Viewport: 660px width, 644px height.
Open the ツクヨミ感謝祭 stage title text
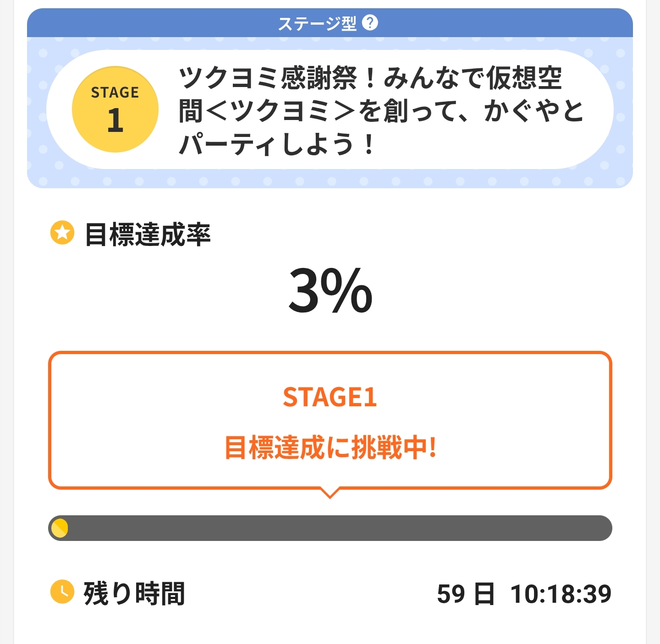[x=380, y=110]
